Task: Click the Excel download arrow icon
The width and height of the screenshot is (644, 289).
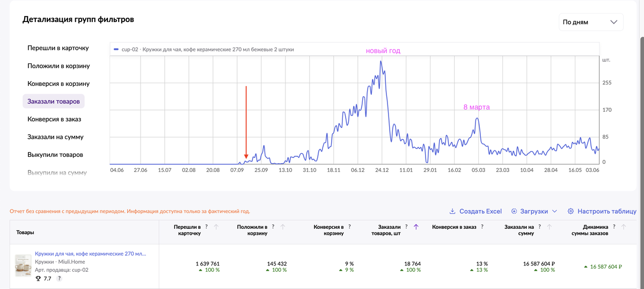Action: tap(452, 211)
